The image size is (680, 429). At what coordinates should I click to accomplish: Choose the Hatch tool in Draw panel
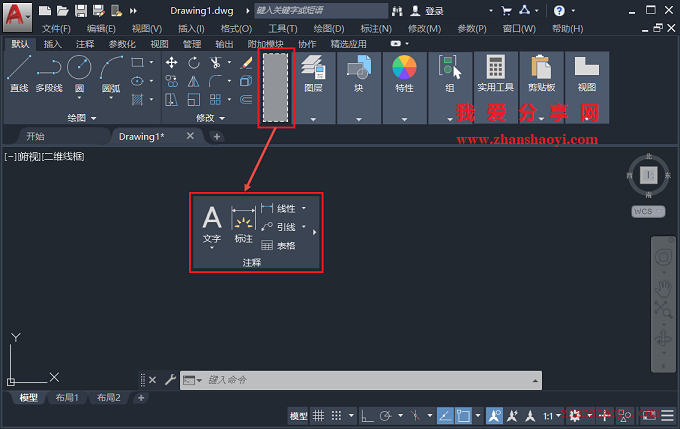point(137,100)
